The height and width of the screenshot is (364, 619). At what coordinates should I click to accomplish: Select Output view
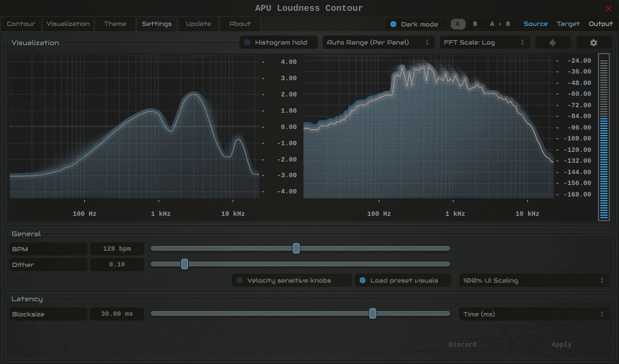pos(600,24)
